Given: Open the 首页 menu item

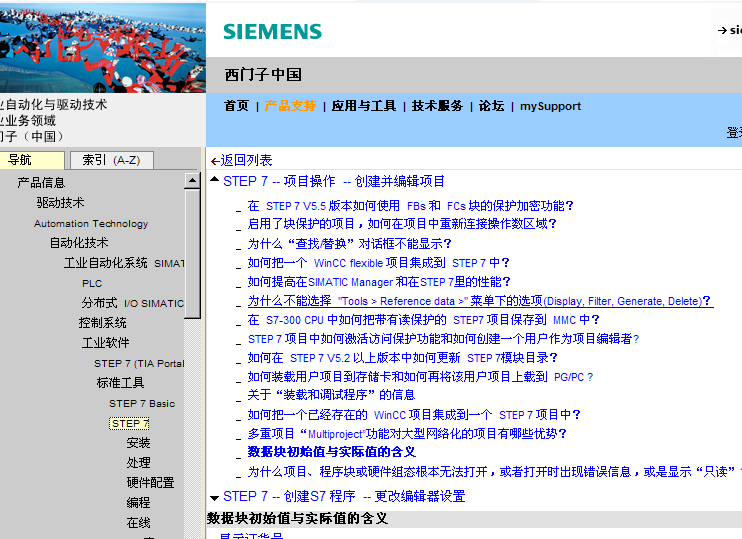Looking at the screenshot, I should click(236, 106).
